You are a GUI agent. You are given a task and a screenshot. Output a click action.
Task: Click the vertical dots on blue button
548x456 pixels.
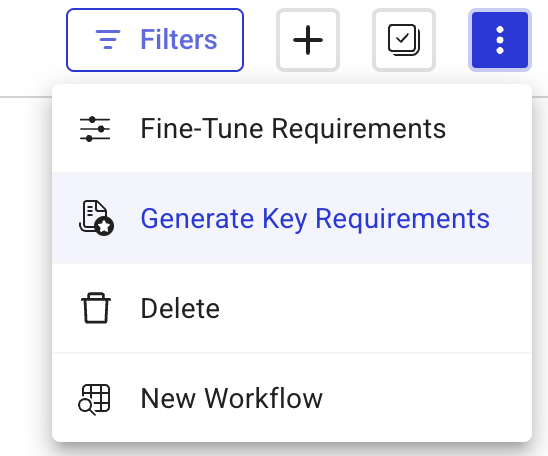click(500, 40)
